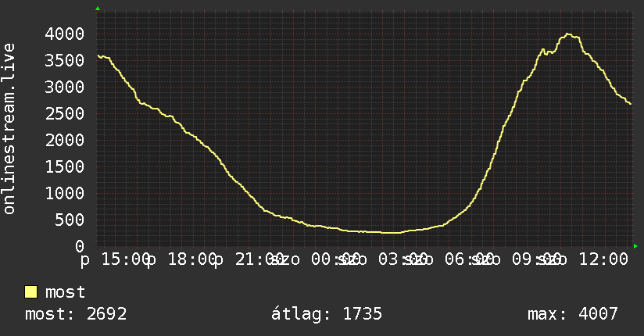Click the 0 y-axis label
The image size is (644, 336).
click(x=80, y=246)
